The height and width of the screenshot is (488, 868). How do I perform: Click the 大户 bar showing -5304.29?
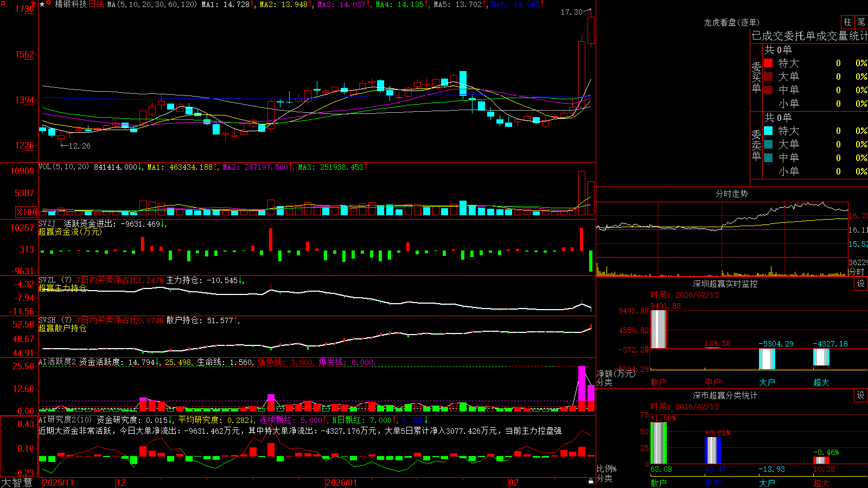tap(767, 359)
